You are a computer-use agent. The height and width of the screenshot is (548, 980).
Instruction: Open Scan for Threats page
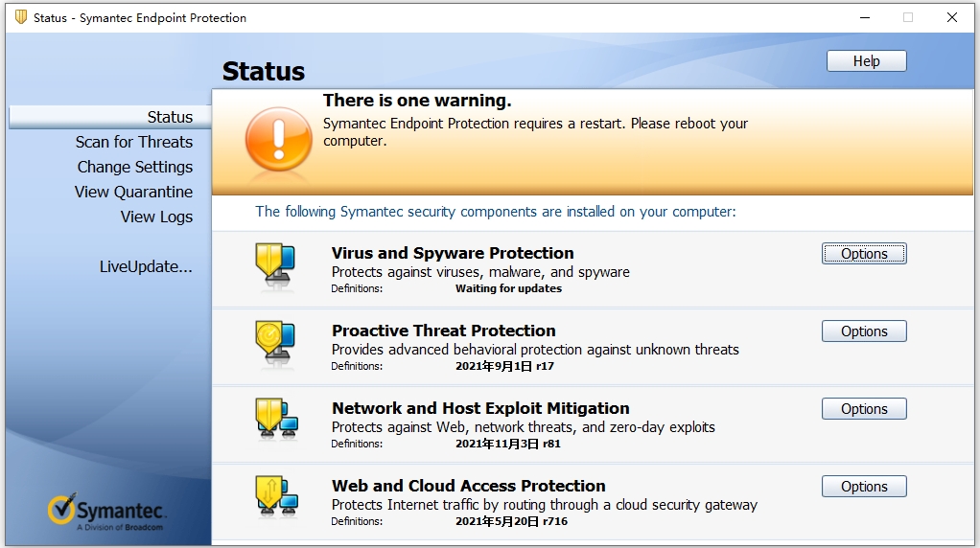pyautogui.click(x=134, y=142)
